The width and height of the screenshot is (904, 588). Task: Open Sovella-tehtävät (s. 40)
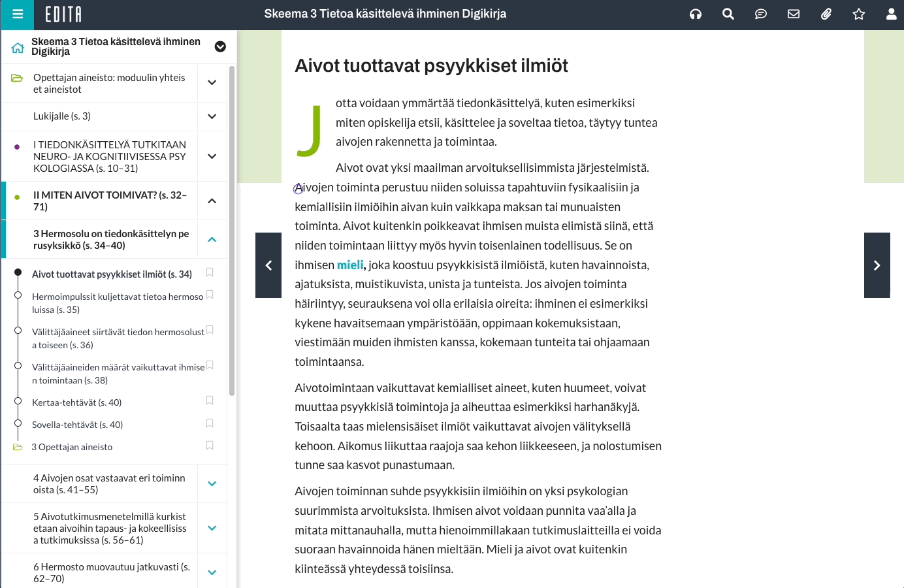(x=77, y=425)
